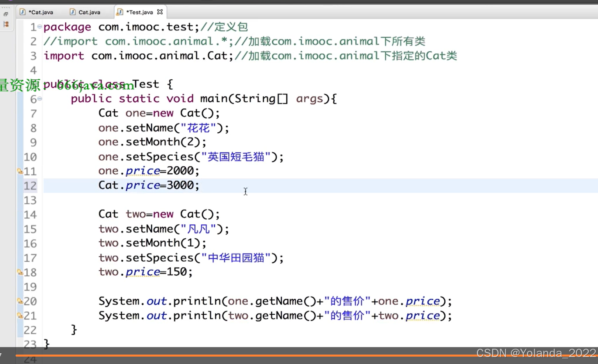Click 'two.price=150;' statement

point(146,272)
